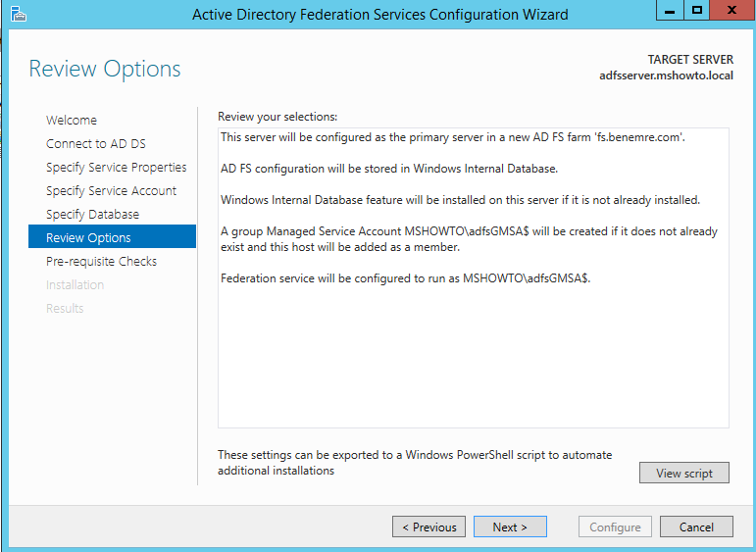
Task: Open the Connect to AD DS step
Action: [95, 144]
